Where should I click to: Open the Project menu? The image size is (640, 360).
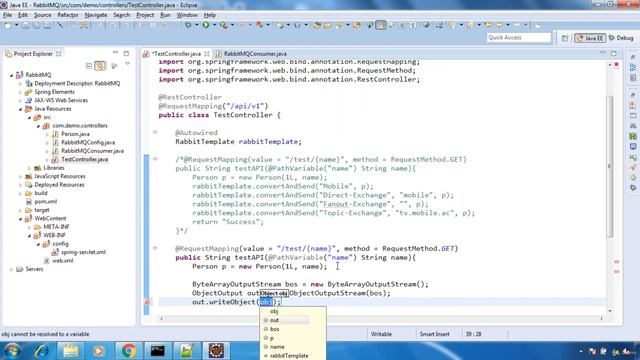(x=145, y=15)
